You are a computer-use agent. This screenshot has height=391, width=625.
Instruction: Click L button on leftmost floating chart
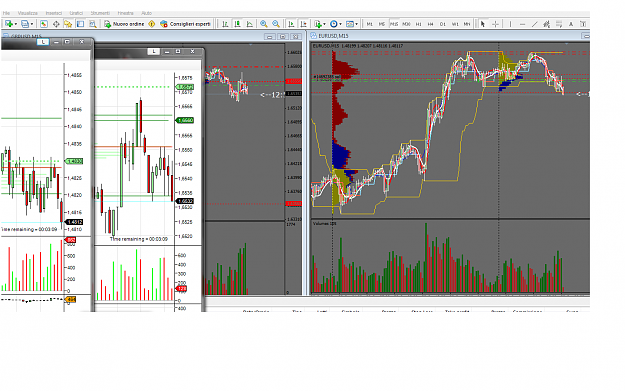[43, 42]
